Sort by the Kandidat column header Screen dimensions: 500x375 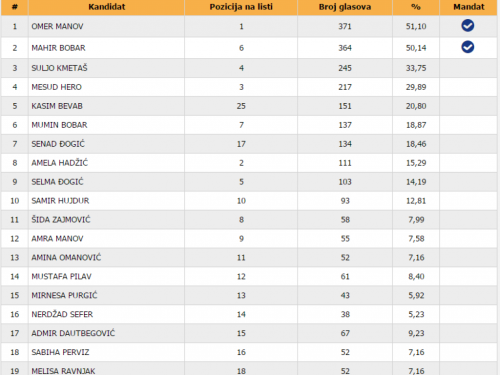coord(107,7)
